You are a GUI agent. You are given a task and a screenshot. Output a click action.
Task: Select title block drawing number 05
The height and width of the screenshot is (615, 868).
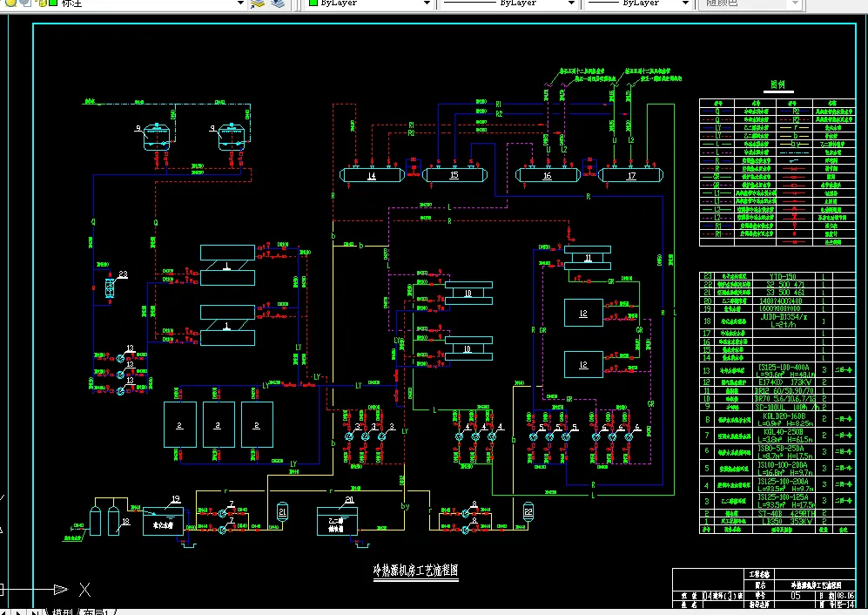(796, 596)
